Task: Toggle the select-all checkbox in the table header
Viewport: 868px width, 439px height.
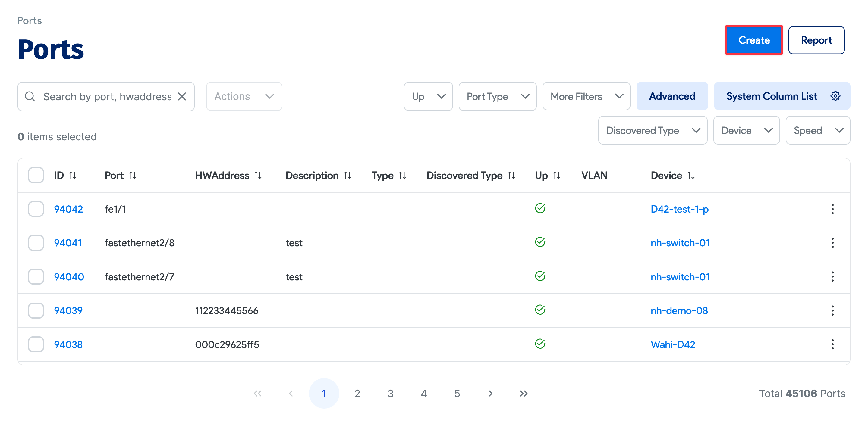Action: pyautogui.click(x=36, y=176)
